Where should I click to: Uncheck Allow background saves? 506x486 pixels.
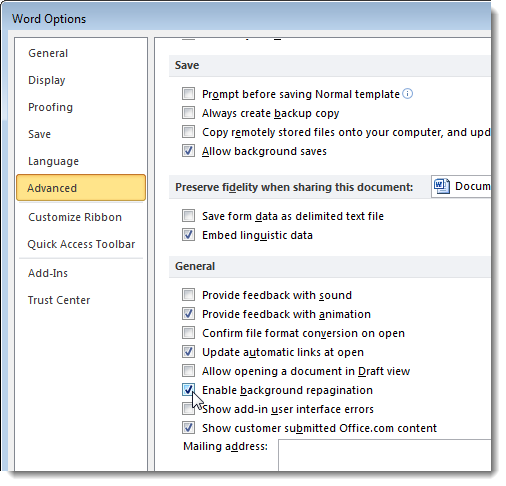click(188, 151)
